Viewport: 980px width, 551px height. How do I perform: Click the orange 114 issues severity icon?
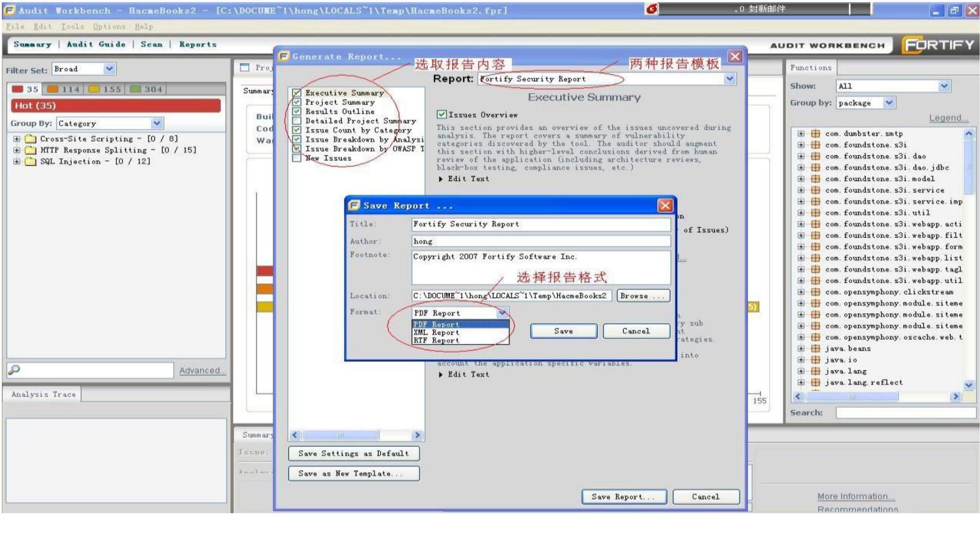pyautogui.click(x=53, y=89)
